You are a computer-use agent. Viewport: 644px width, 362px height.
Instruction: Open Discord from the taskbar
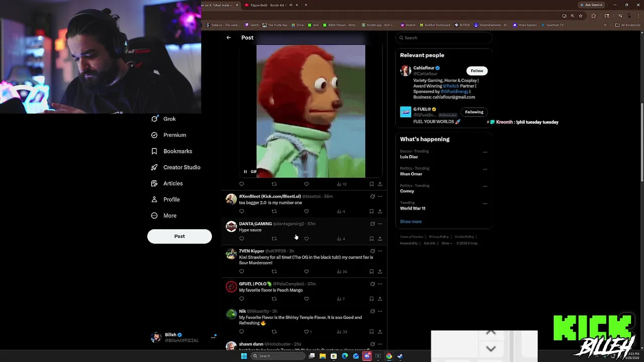pyautogui.click(x=367, y=356)
